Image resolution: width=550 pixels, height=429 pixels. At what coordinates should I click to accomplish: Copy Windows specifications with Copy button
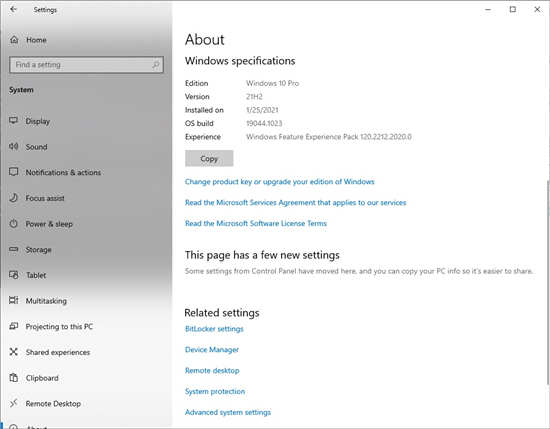[x=209, y=159]
